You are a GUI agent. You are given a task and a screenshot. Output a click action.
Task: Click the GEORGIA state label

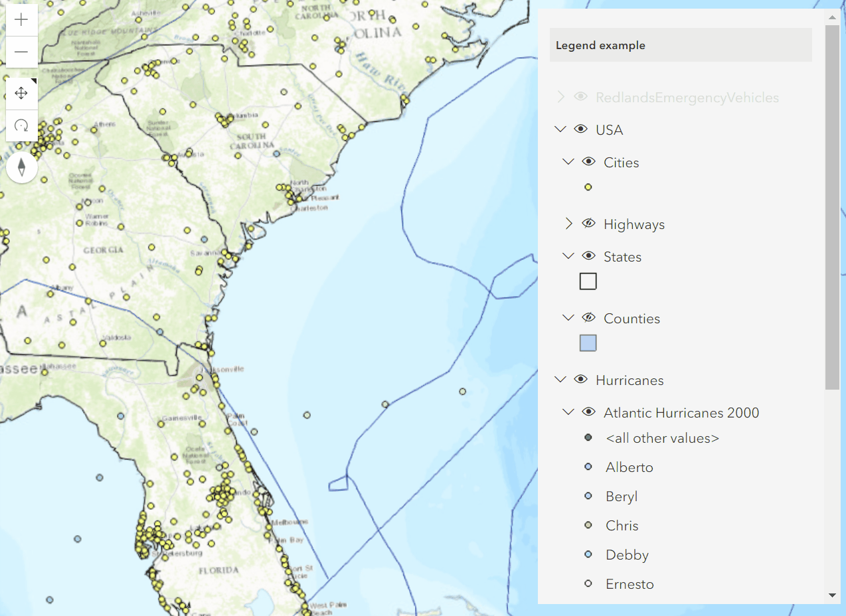click(103, 250)
